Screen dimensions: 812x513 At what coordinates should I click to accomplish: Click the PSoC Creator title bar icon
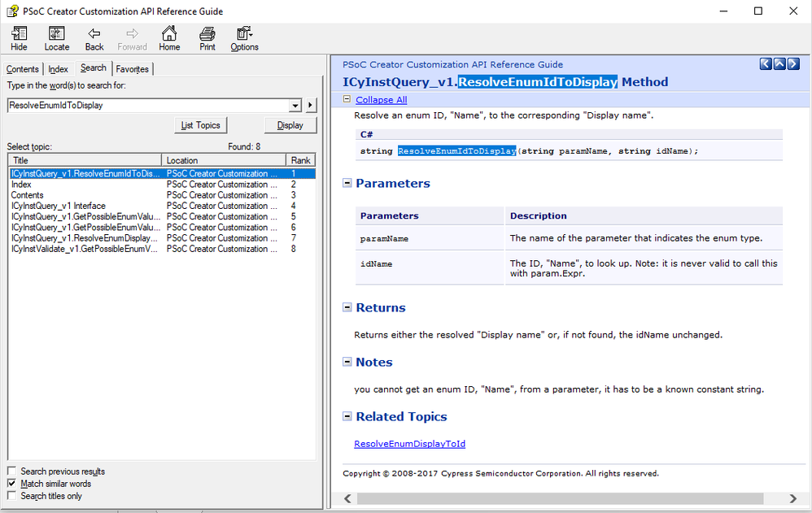click(x=12, y=11)
